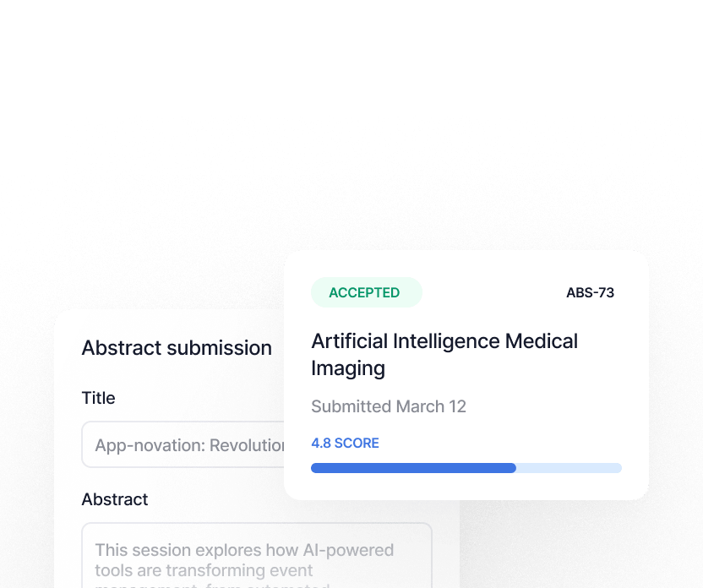Enable the score display on the card
The height and width of the screenshot is (588, 703).
point(345,443)
